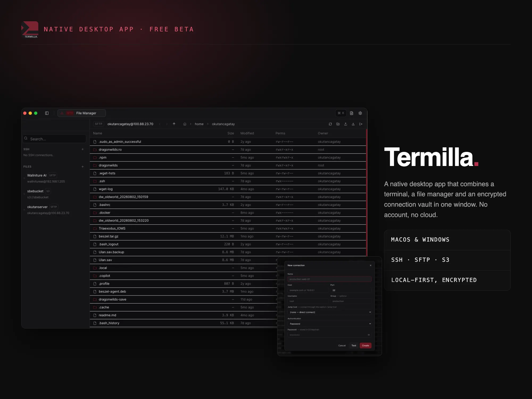Screen dimensions: 532x399
Task: Click the .ssh folder icon
Action: tap(95, 181)
